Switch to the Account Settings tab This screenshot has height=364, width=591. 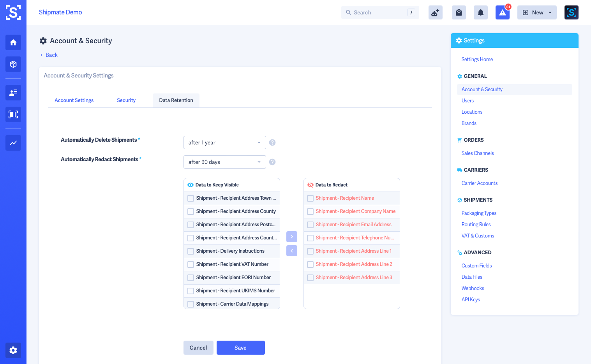pyautogui.click(x=74, y=100)
